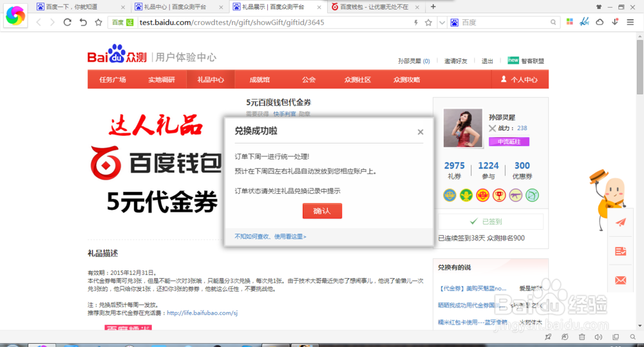Click the trash icon in bottom status bar
This screenshot has width=644, height=347.
point(582,337)
